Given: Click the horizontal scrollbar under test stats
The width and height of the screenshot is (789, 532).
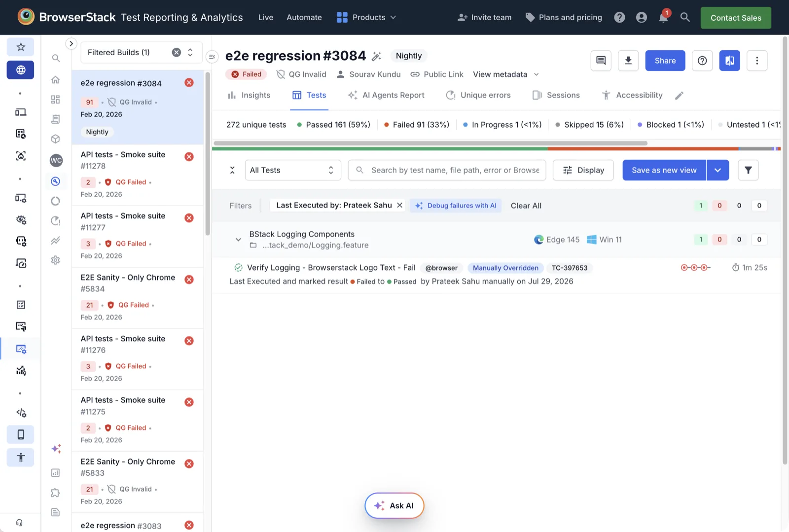Looking at the screenshot, I should [430, 143].
